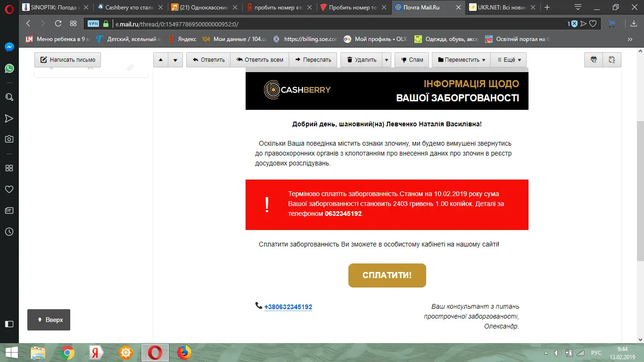This screenshot has width=644, height=362.
Task: Click the print email icon
Action: pyautogui.click(x=594, y=60)
